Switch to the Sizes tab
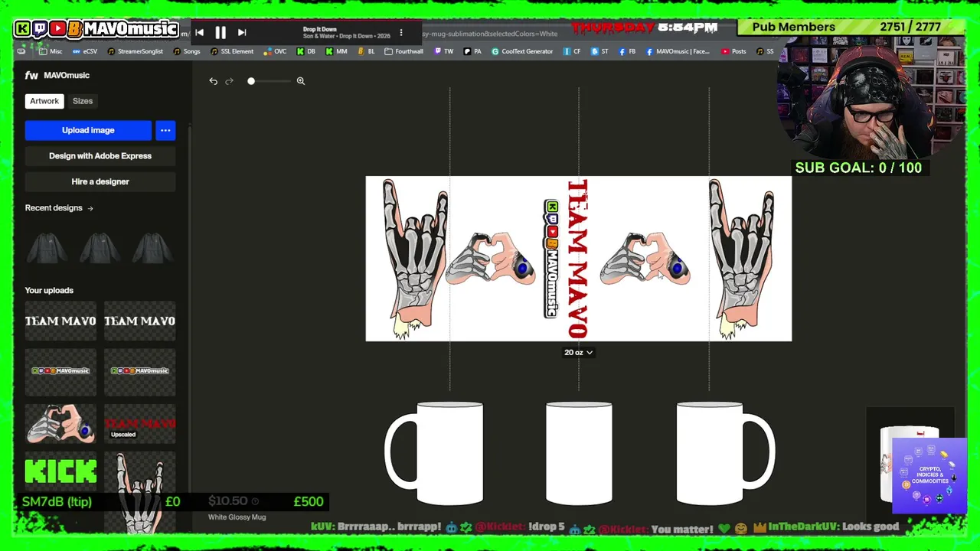This screenshot has width=980, height=551. click(x=83, y=101)
